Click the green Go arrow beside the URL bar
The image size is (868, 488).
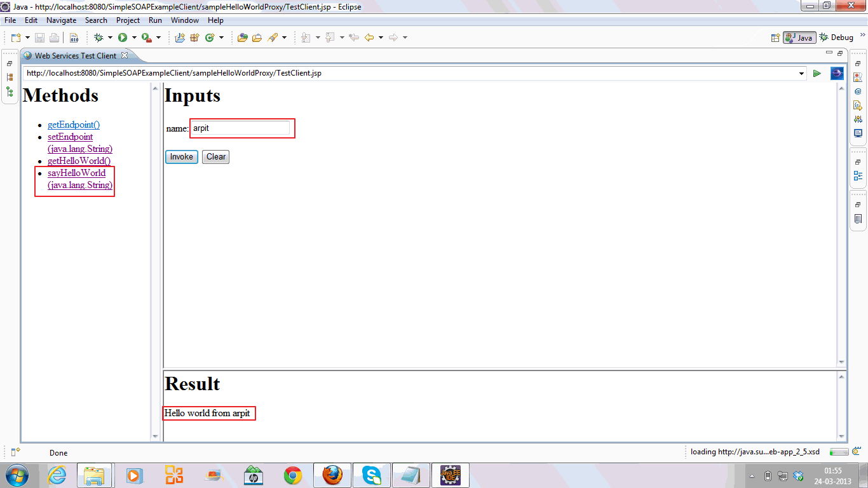point(817,73)
